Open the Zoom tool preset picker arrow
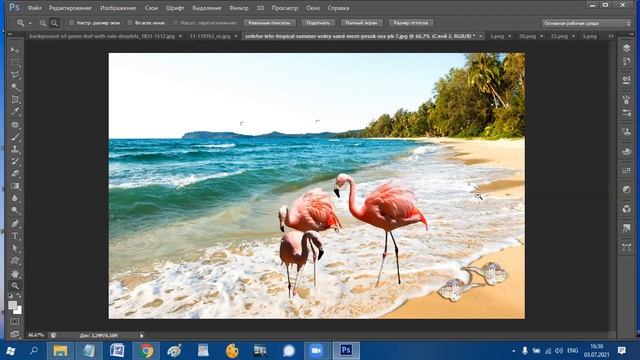Screen dimensions: 640x360 30,23
